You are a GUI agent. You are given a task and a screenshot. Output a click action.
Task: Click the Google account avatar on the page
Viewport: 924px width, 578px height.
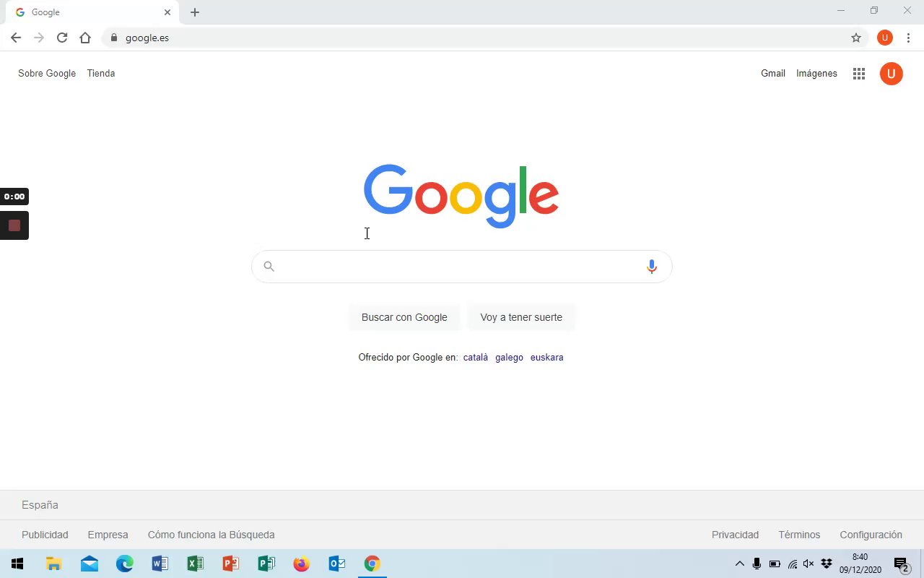pos(892,73)
